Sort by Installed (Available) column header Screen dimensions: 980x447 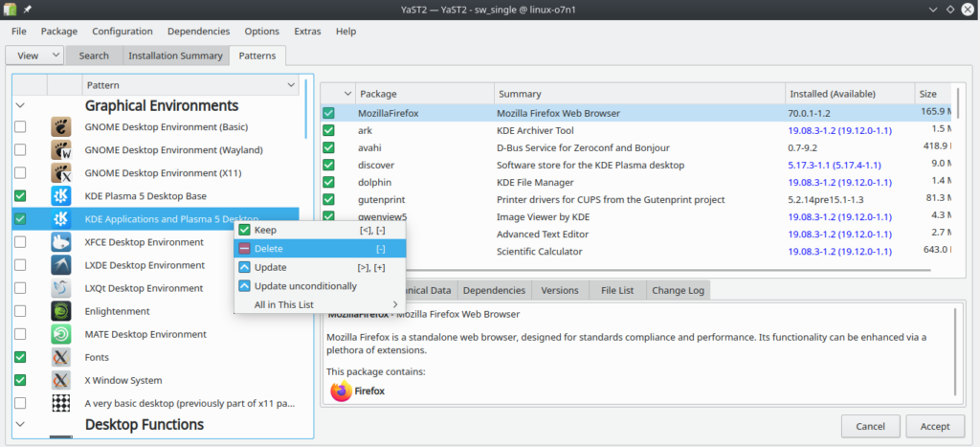(x=850, y=94)
